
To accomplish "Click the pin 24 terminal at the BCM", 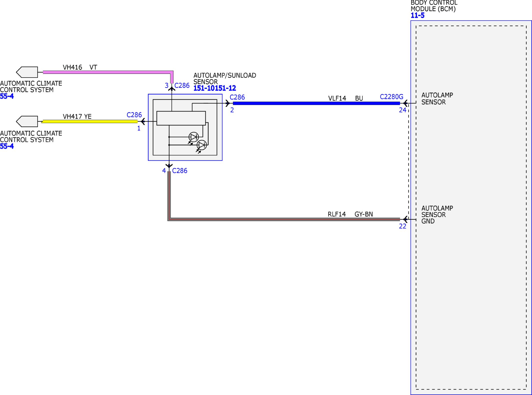I will [405, 103].
